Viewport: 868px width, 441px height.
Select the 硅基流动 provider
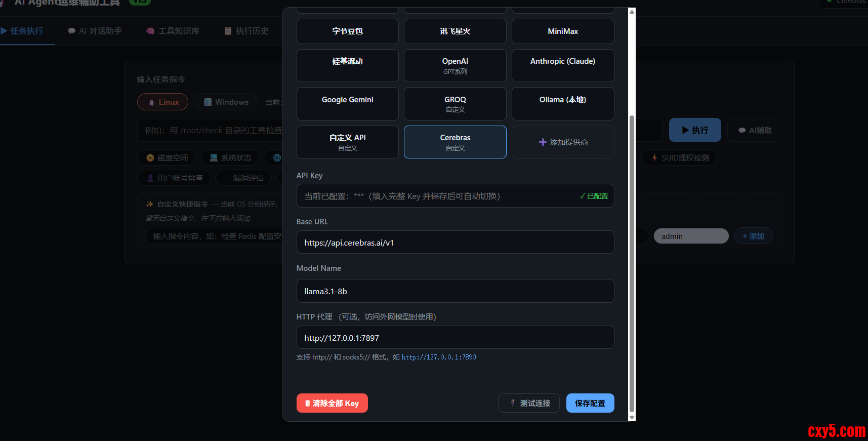(x=348, y=65)
